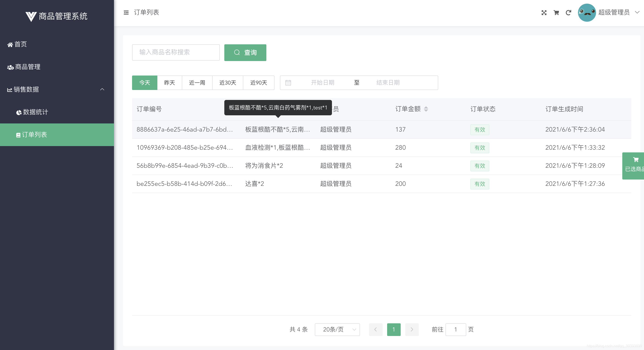Viewport: 644px width, 350px height.
Task: Open the shopping cart icon in header
Action: [556, 12]
